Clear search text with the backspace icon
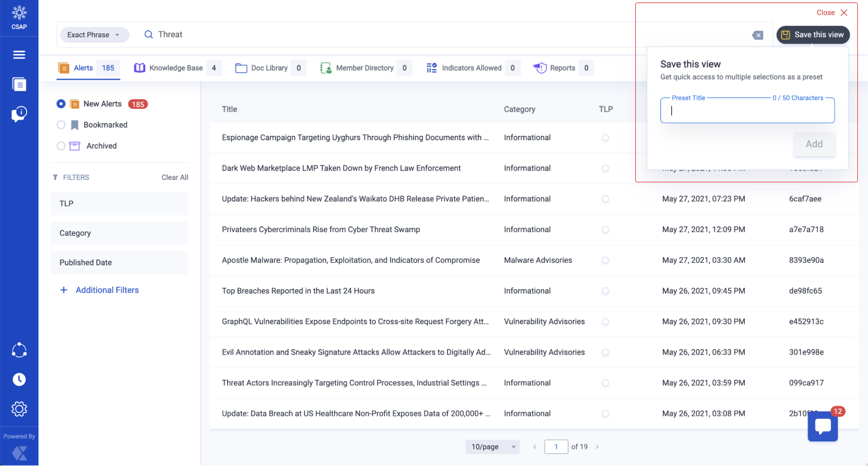The height and width of the screenshot is (466, 868). click(758, 35)
